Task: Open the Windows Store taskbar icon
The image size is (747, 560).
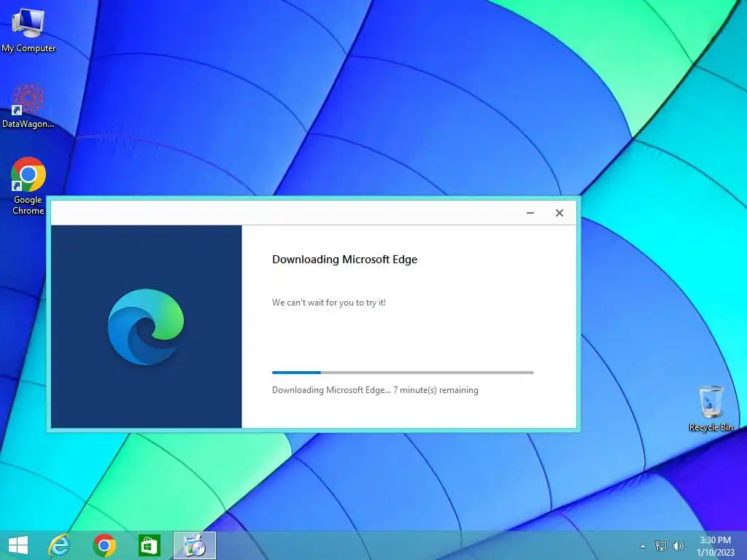Action: (x=149, y=545)
